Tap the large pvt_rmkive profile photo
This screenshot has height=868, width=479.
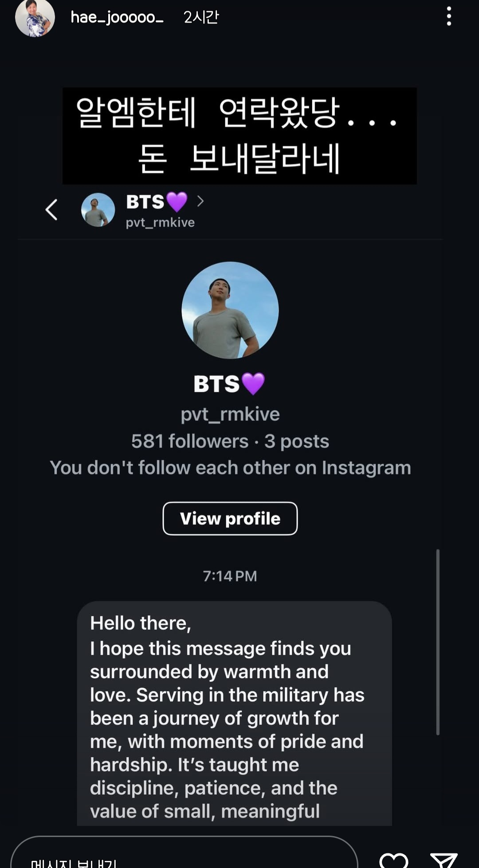[230, 310]
